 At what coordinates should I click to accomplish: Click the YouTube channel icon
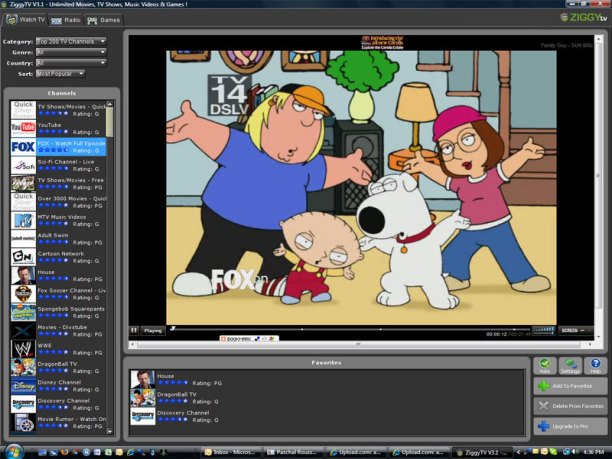[23, 128]
